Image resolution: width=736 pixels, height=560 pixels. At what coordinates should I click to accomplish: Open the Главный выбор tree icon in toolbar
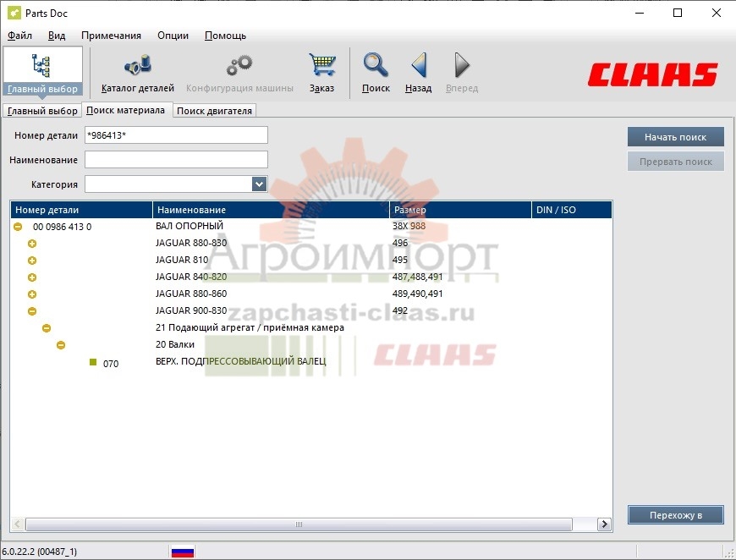click(42, 68)
